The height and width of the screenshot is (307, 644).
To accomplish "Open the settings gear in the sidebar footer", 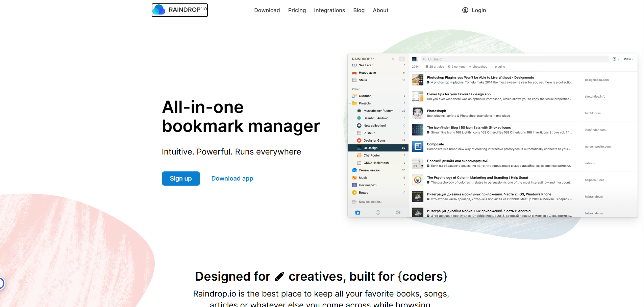I will coord(398,213).
